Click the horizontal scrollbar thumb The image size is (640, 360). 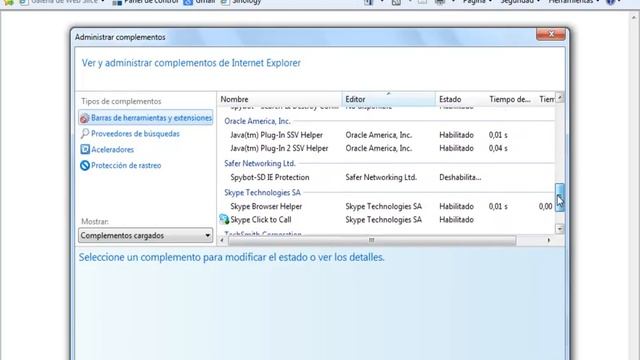(x=371, y=240)
